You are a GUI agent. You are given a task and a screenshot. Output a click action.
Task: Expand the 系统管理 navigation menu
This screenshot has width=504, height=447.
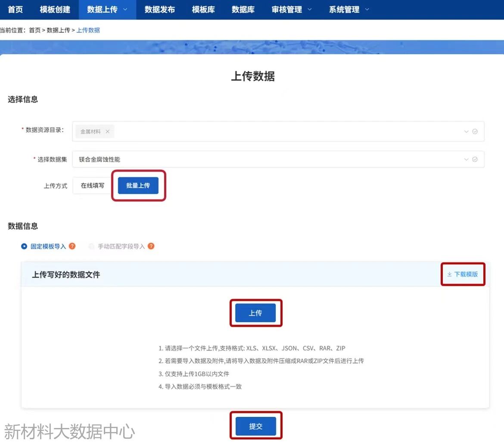(348, 9)
